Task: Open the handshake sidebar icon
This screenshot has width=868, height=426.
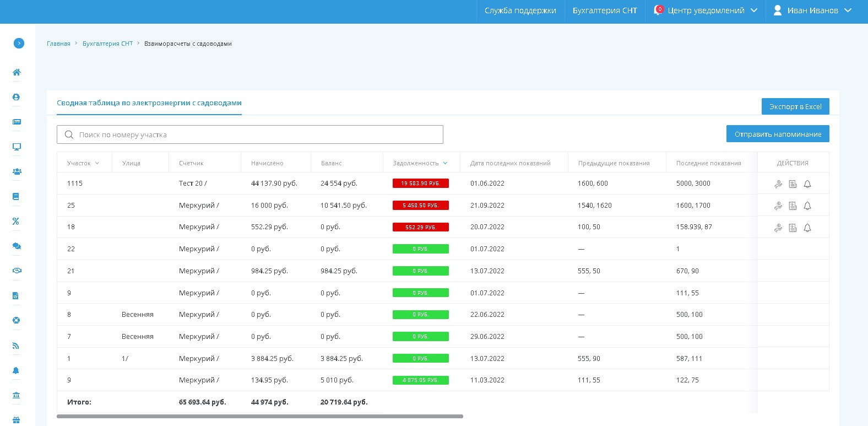Action: point(17,271)
